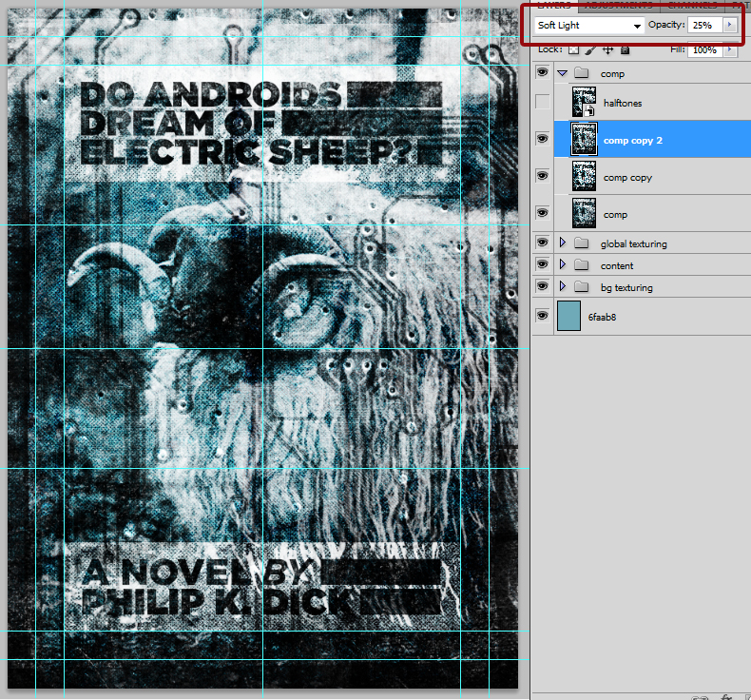Hide the comp group folder

coord(542,73)
